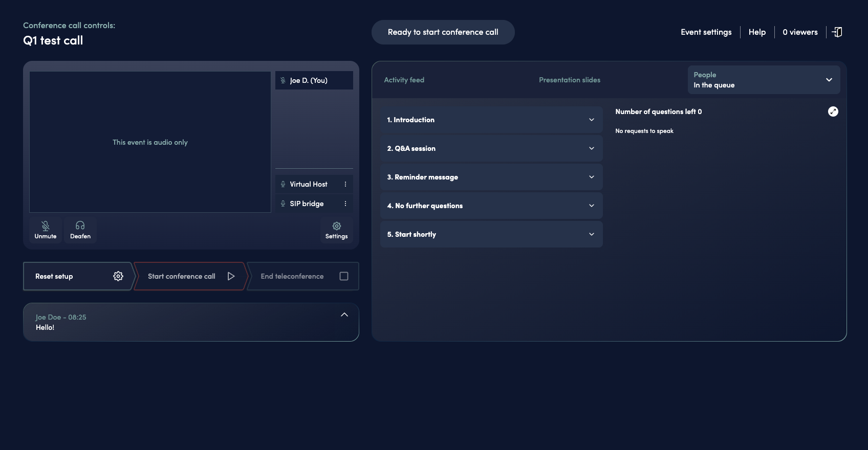
Task: Click the Help link
Action: (x=757, y=32)
